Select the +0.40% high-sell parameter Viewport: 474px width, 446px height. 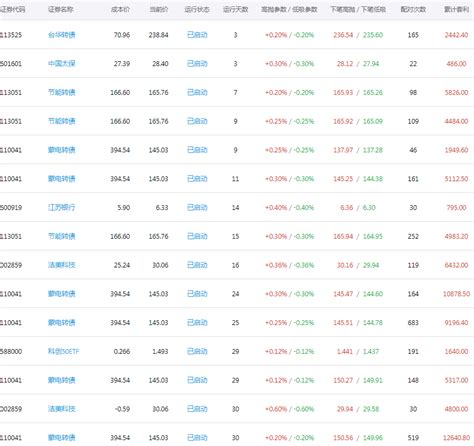click(x=276, y=208)
